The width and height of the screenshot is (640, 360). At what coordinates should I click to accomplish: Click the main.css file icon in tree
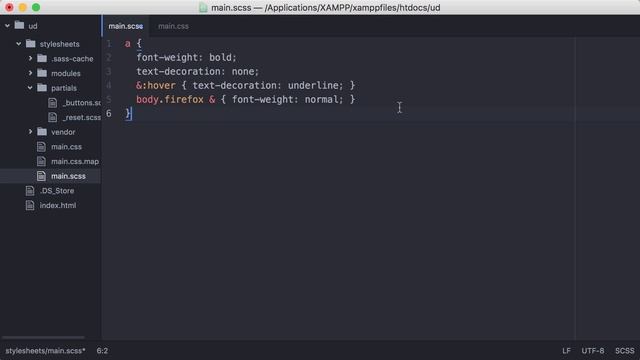41,147
